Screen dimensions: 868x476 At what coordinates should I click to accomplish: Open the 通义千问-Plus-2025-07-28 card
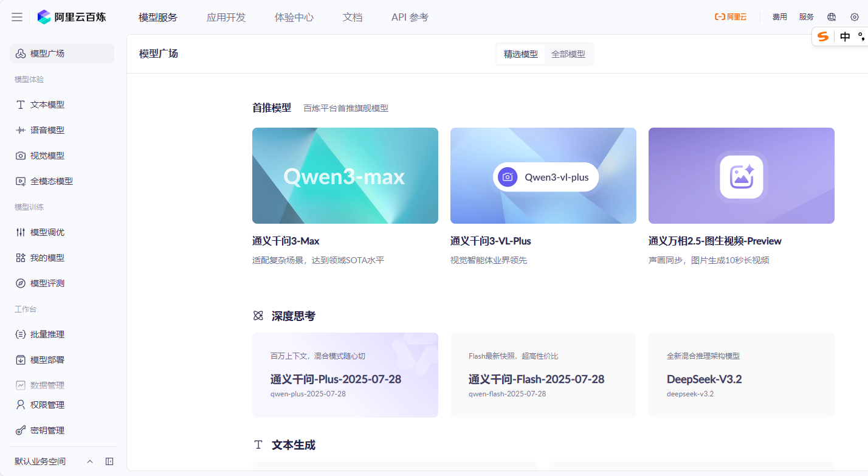point(345,375)
